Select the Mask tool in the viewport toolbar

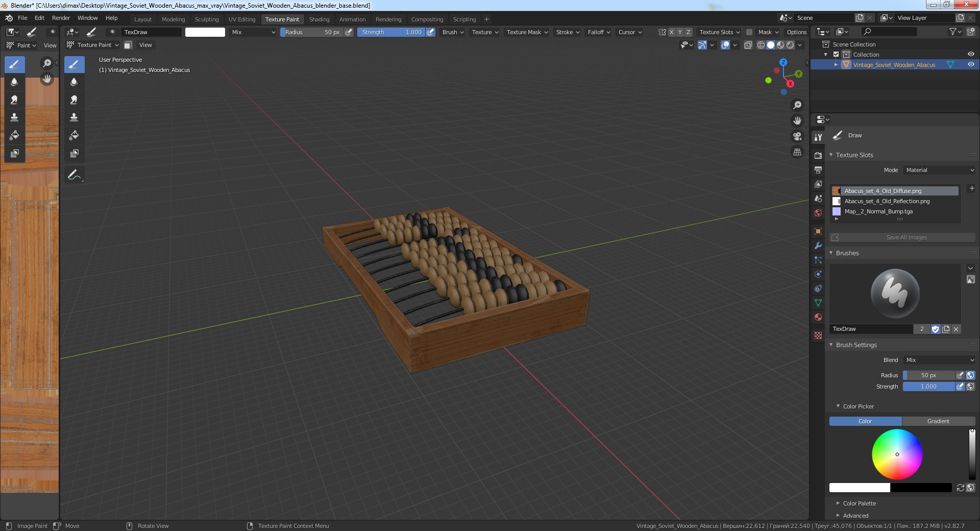click(x=74, y=153)
